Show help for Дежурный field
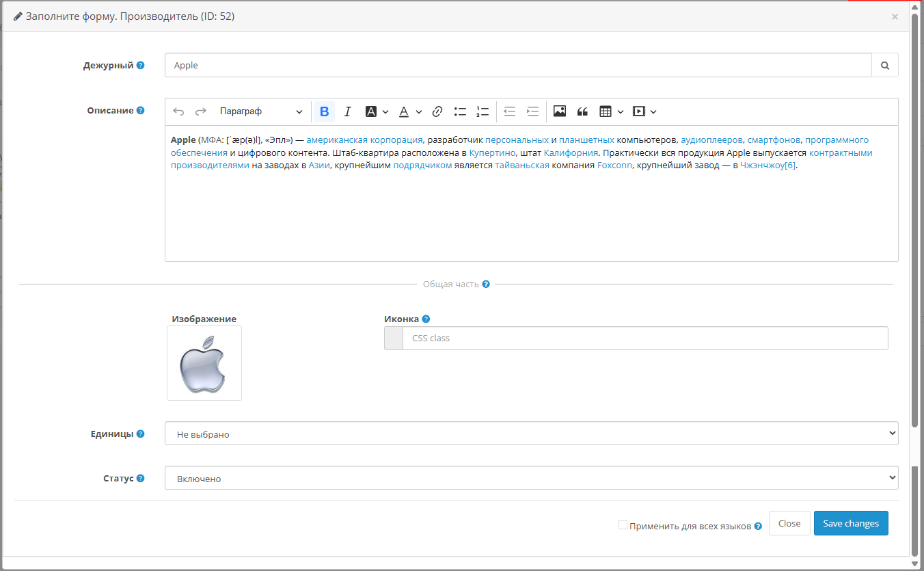Image resolution: width=924 pixels, height=571 pixels. (140, 65)
